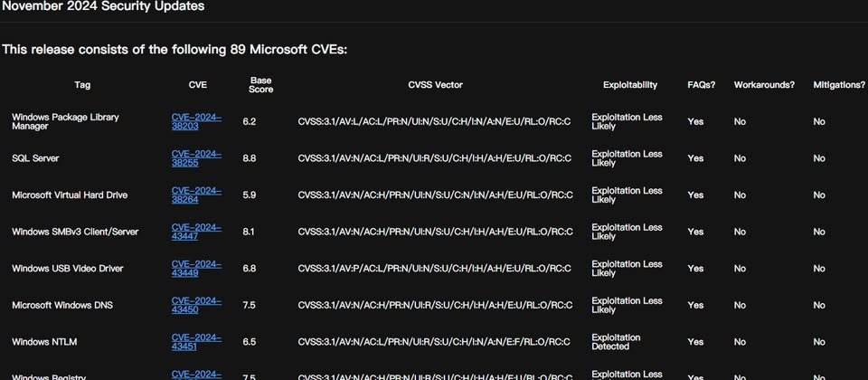
Task: Click Workarounds 'No' for Windows USB Video Driver
Action: pyautogui.click(x=740, y=269)
